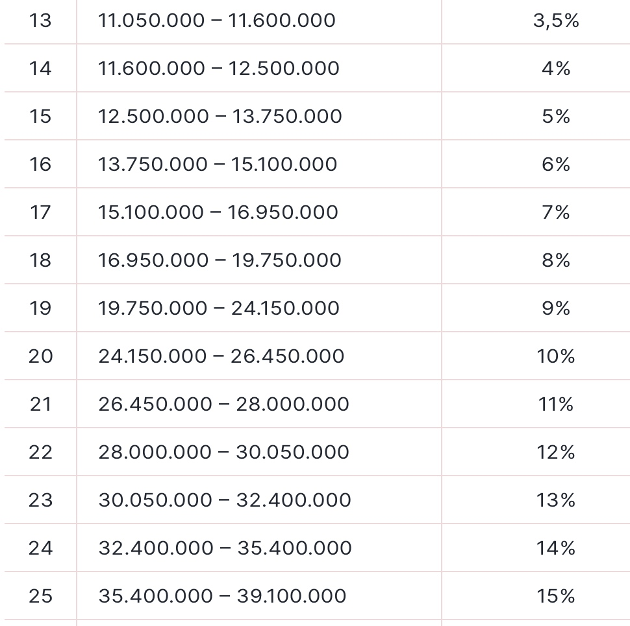Select the range 11.600.000 – 12.500.000
The image size is (630, 626).
pos(219,68)
